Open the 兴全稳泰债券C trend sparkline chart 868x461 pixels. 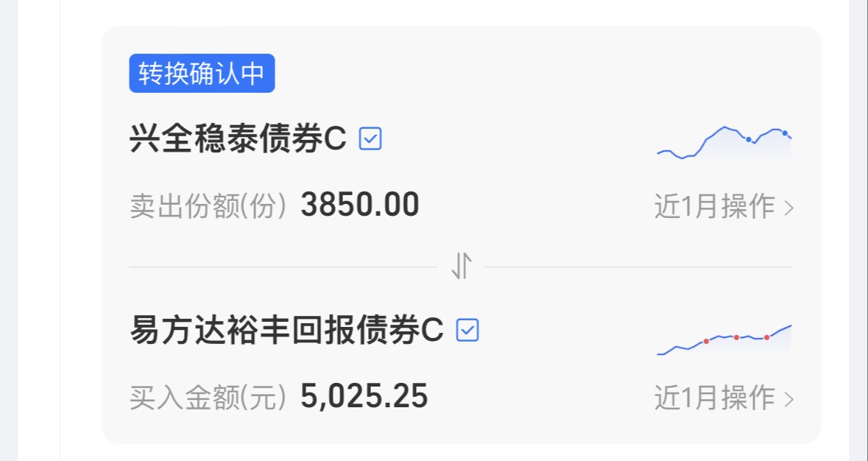click(724, 143)
